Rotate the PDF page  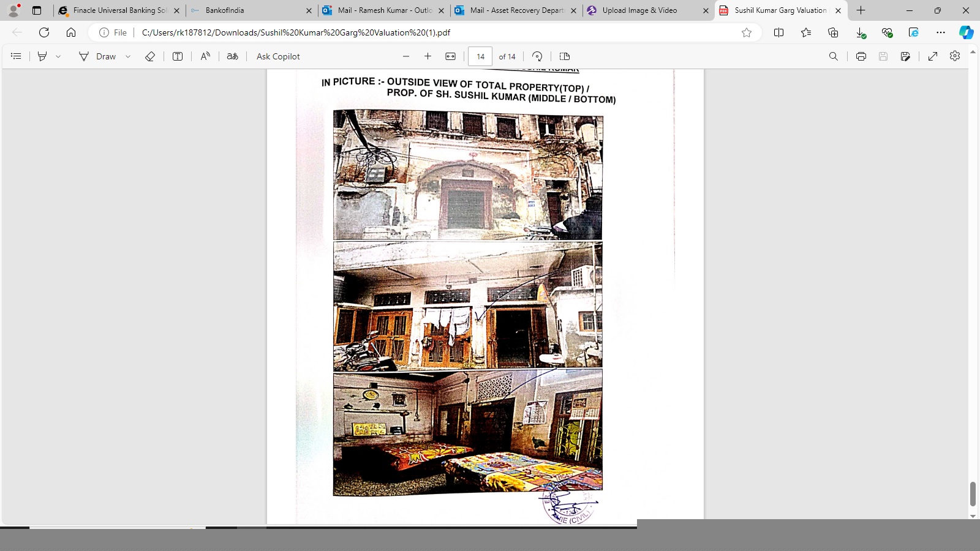(x=537, y=56)
